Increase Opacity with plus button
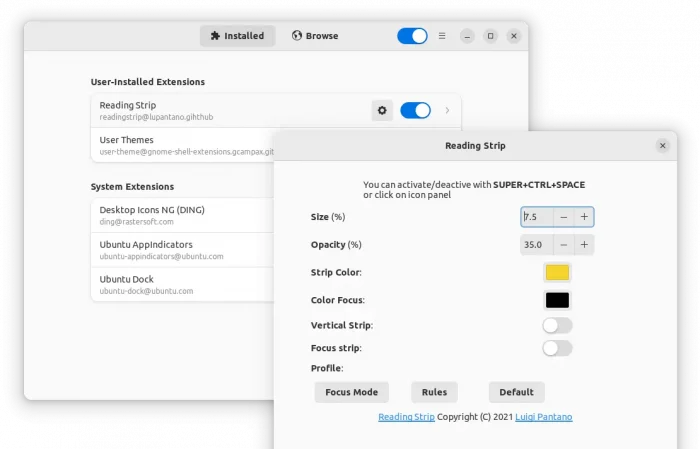700x449 pixels. [x=584, y=244]
